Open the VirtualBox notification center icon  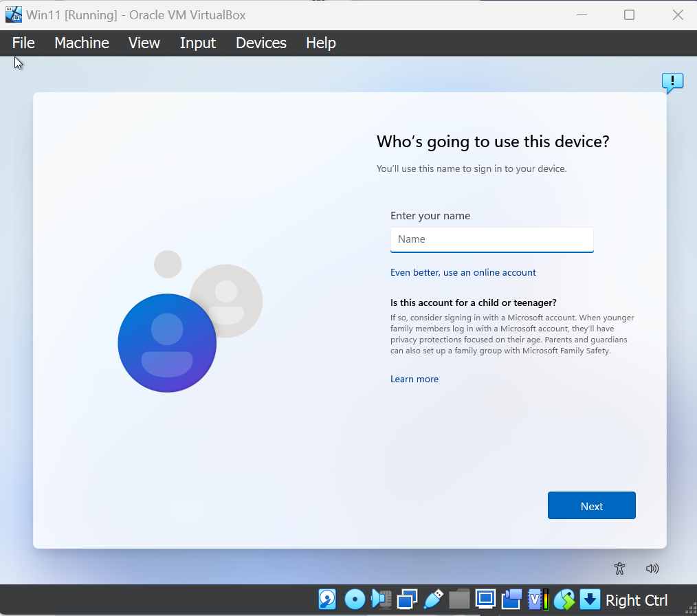click(x=672, y=83)
